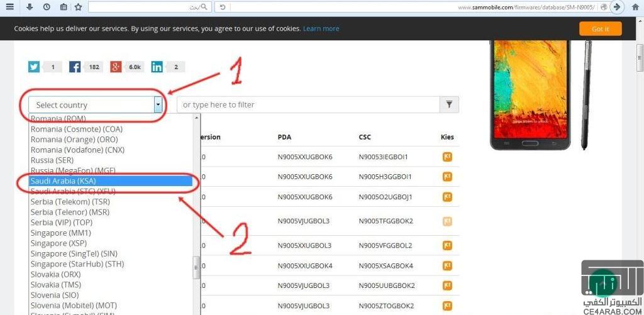The image size is (644, 315).
Task: Share on Facebook icon
Action: pyautogui.click(x=75, y=67)
